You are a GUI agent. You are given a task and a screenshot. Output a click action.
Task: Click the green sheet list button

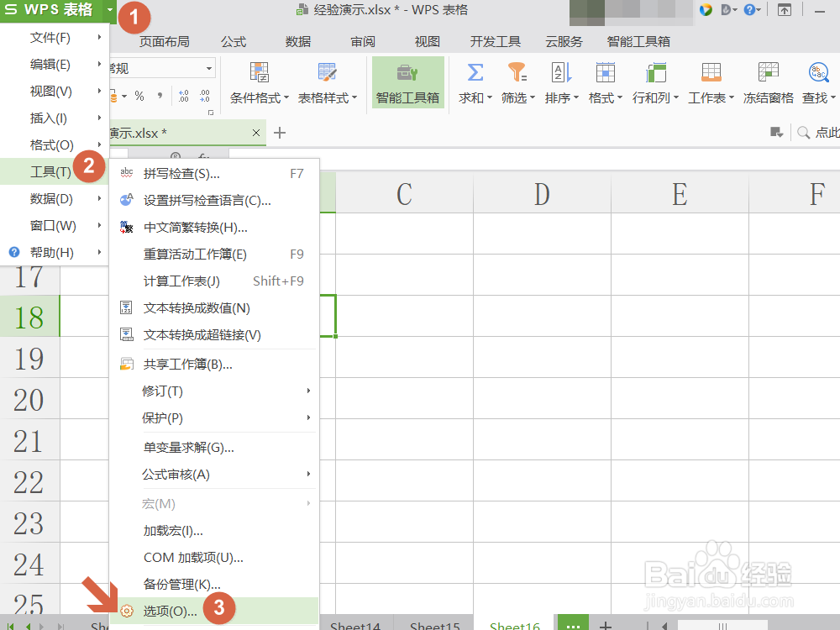[x=573, y=625]
